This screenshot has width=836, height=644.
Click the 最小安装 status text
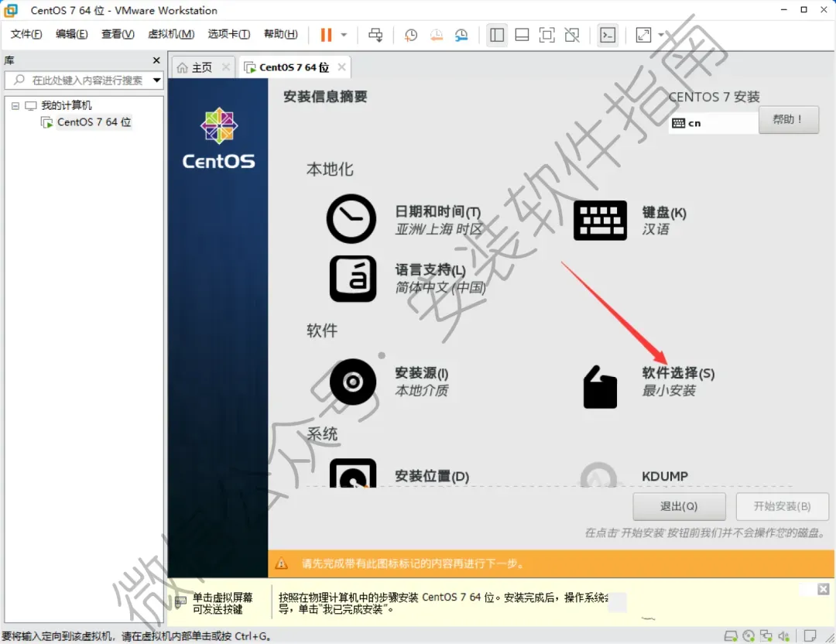pos(669,391)
